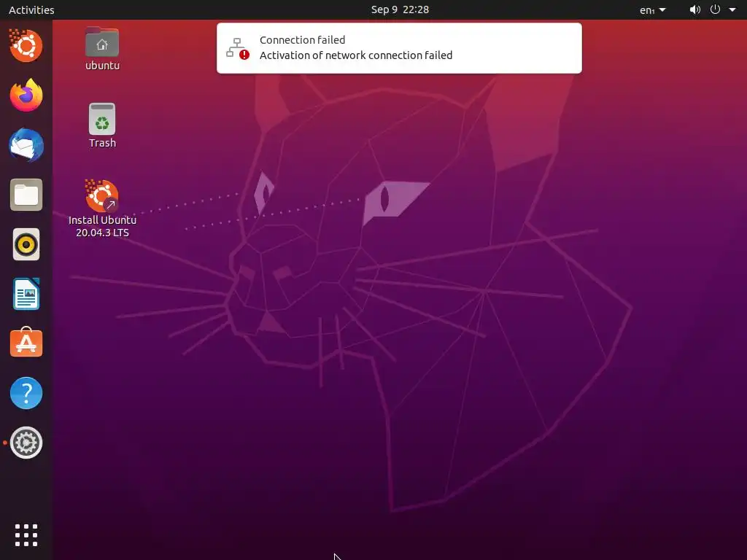The width and height of the screenshot is (747, 560).
Task: Select Install Ubuntu 20.04.3 LTS desktop shortcut
Action: tap(102, 209)
